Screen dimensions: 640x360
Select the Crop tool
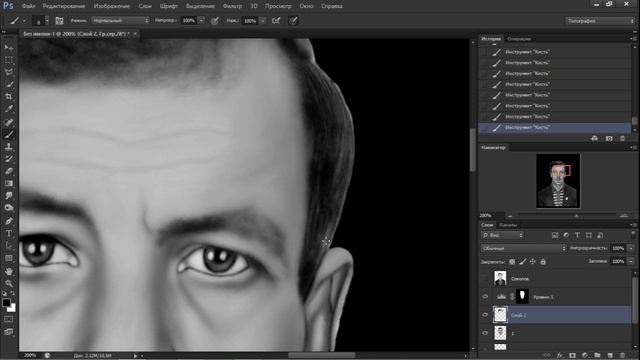point(9,97)
